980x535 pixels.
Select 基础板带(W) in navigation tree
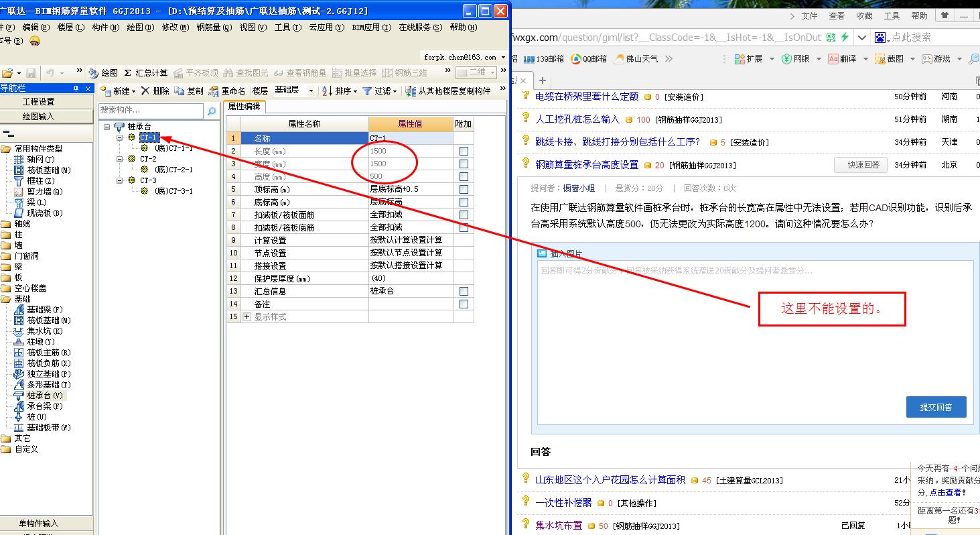tap(49, 428)
